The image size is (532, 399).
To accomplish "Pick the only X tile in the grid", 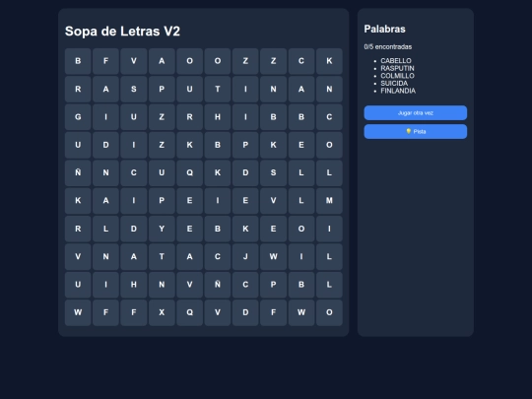I will pyautogui.click(x=162, y=312).
